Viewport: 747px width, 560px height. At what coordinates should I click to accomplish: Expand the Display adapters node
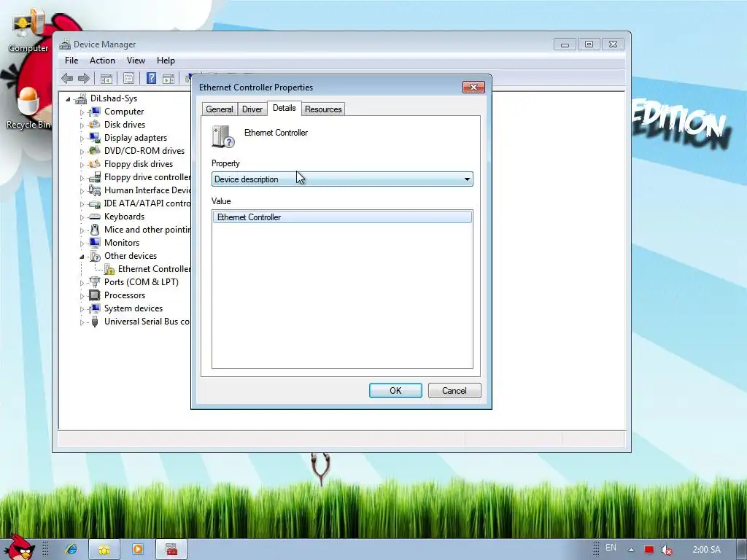point(82,139)
